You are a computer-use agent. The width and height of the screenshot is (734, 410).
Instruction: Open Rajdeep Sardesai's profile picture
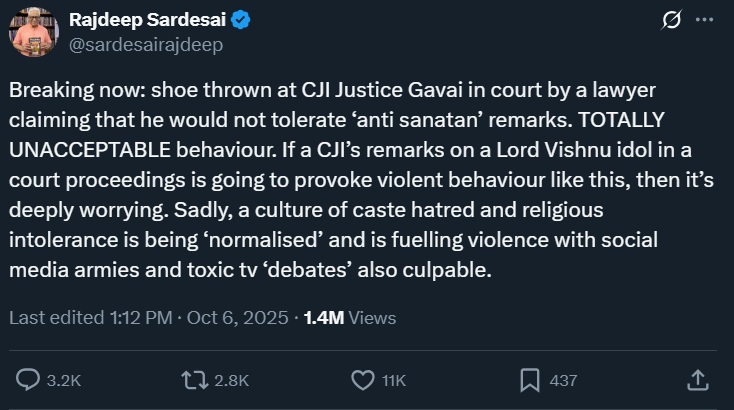click(34, 32)
